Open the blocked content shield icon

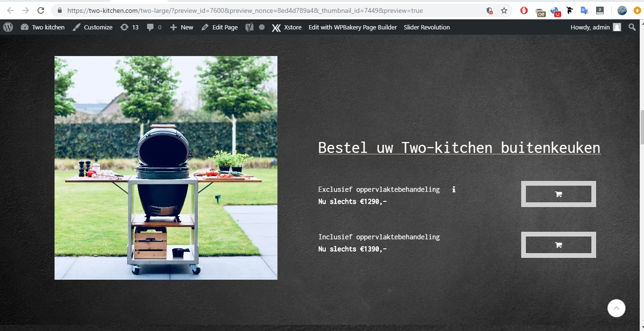point(489,10)
